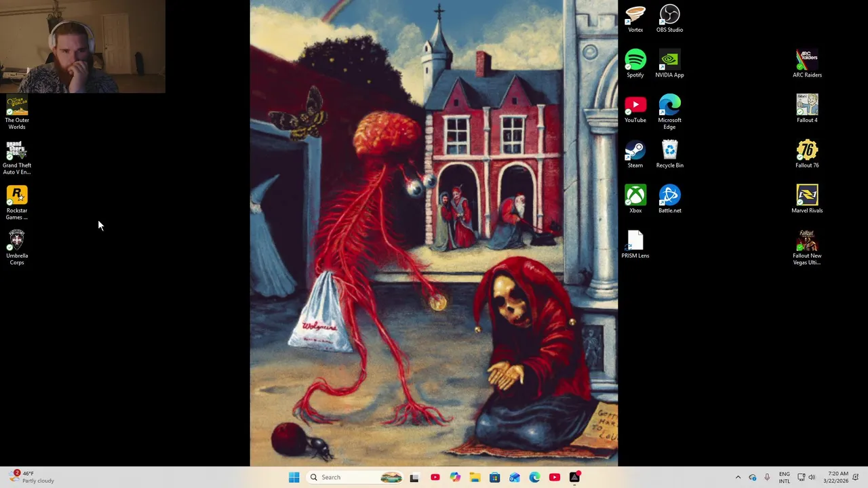Screen dimensions: 868x488
Task: Open the volume speaker tray icon
Action: pos(812,477)
